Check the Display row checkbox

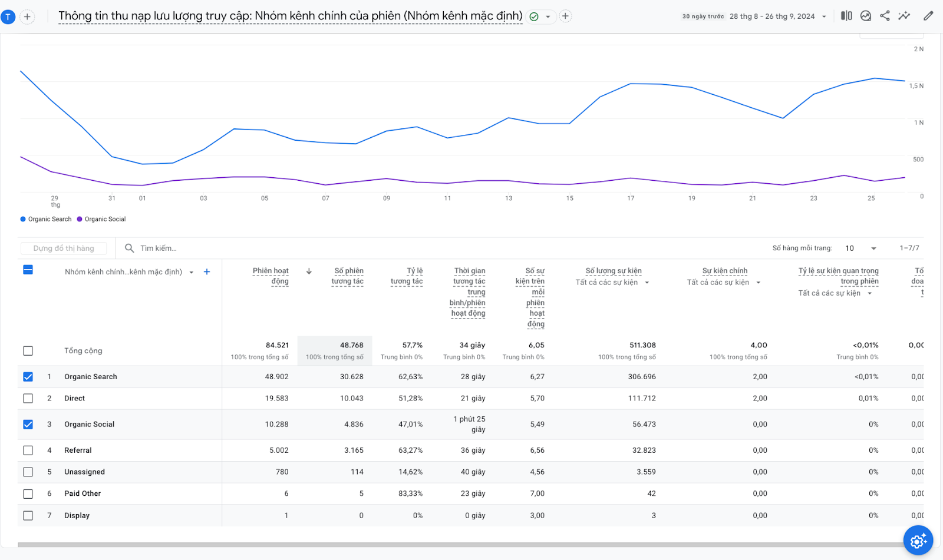pyautogui.click(x=28, y=516)
